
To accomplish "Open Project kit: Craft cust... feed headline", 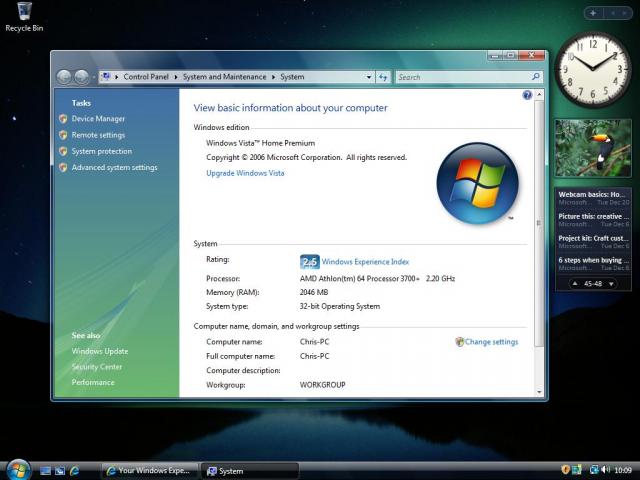I will 593,238.
